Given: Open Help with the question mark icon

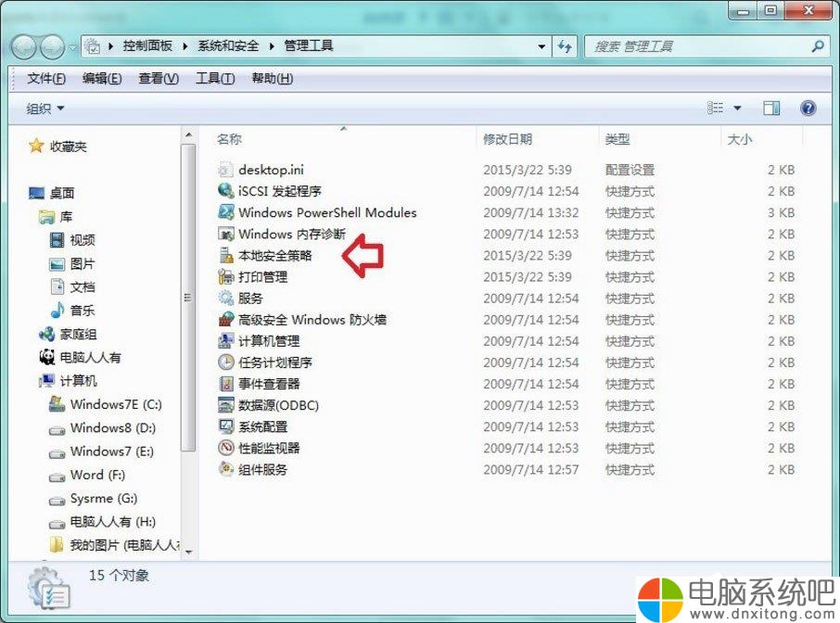Looking at the screenshot, I should pos(808,108).
